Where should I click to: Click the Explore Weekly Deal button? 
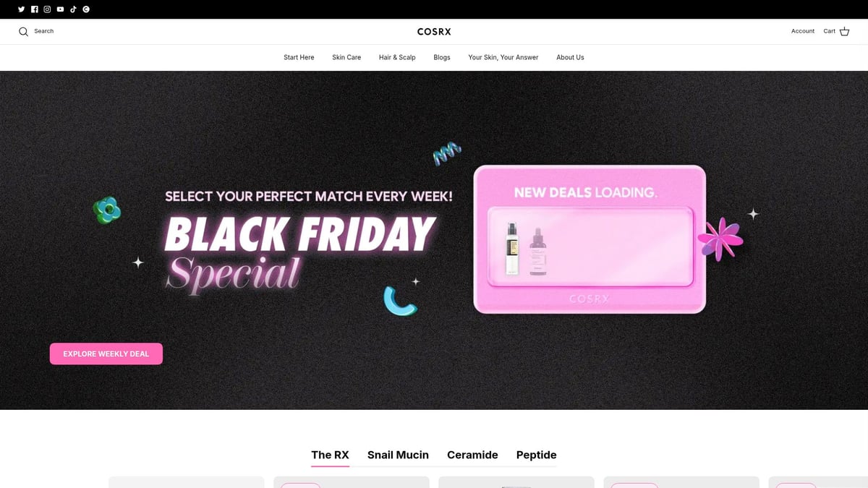click(x=106, y=354)
